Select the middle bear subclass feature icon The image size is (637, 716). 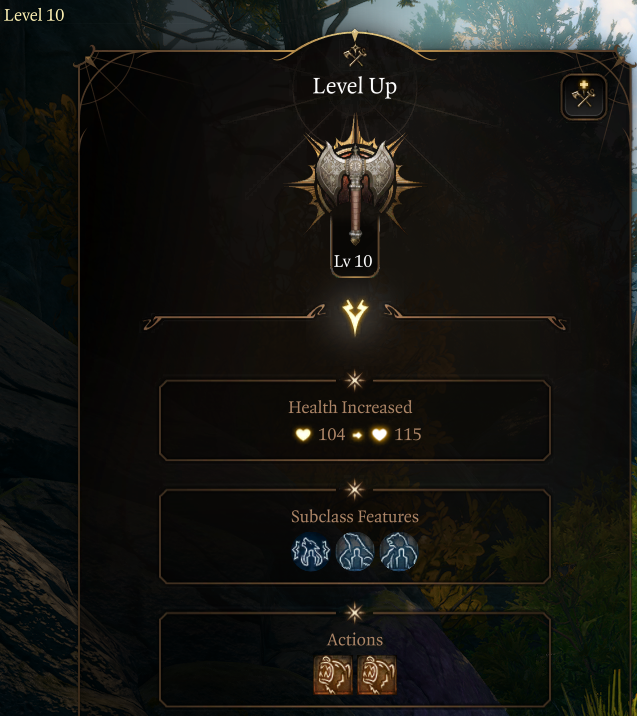point(355,552)
